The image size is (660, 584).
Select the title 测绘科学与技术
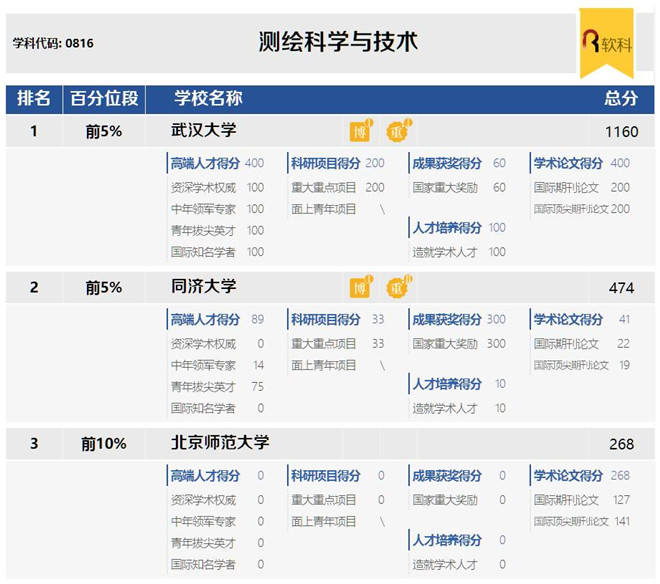[x=338, y=42]
